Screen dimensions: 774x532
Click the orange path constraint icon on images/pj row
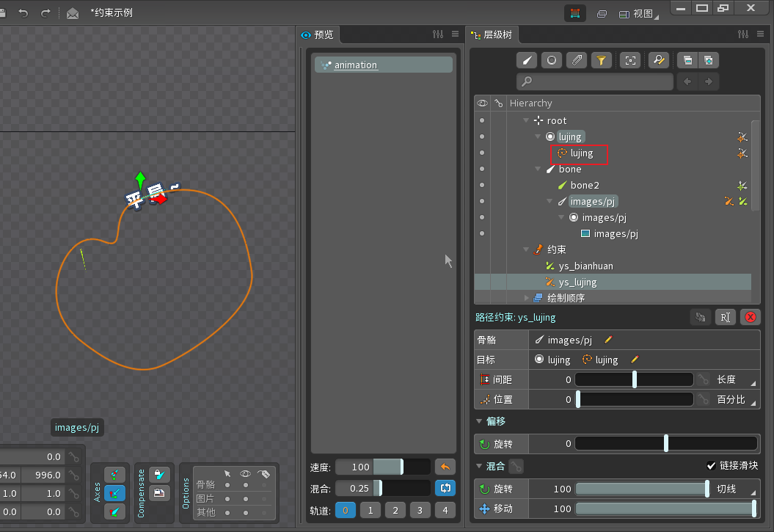(729, 201)
